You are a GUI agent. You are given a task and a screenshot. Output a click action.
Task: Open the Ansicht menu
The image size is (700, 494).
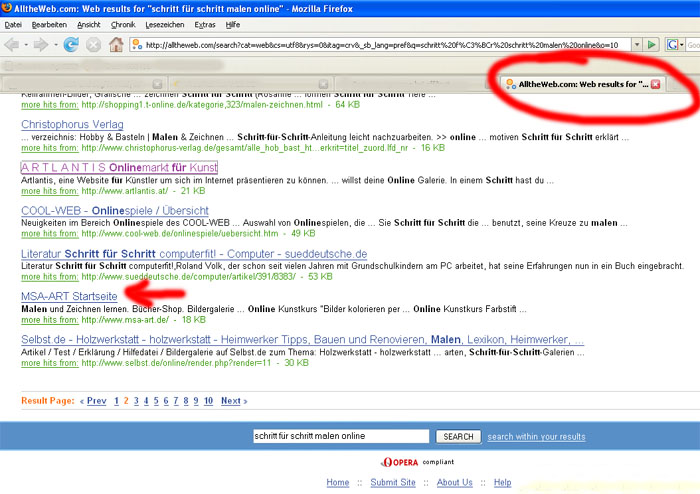(x=88, y=25)
